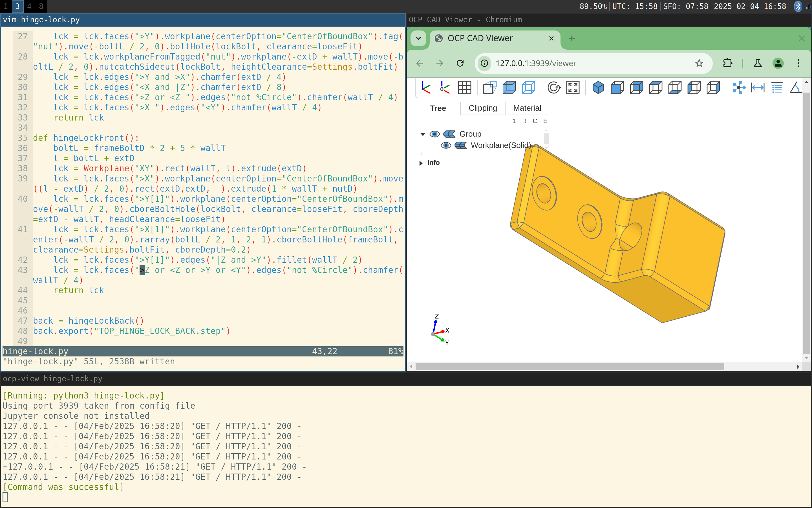Toggle the grid display icon
This screenshot has height=508, width=812.
[464, 88]
